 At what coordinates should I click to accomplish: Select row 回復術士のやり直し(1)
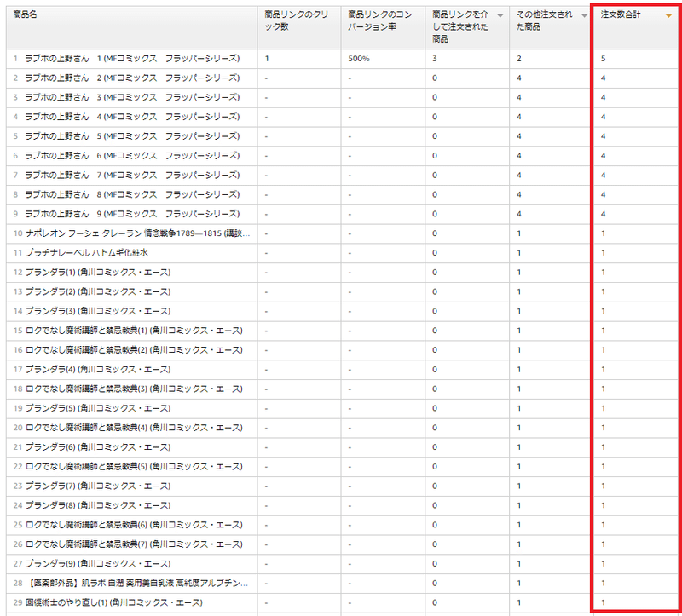tap(342, 602)
